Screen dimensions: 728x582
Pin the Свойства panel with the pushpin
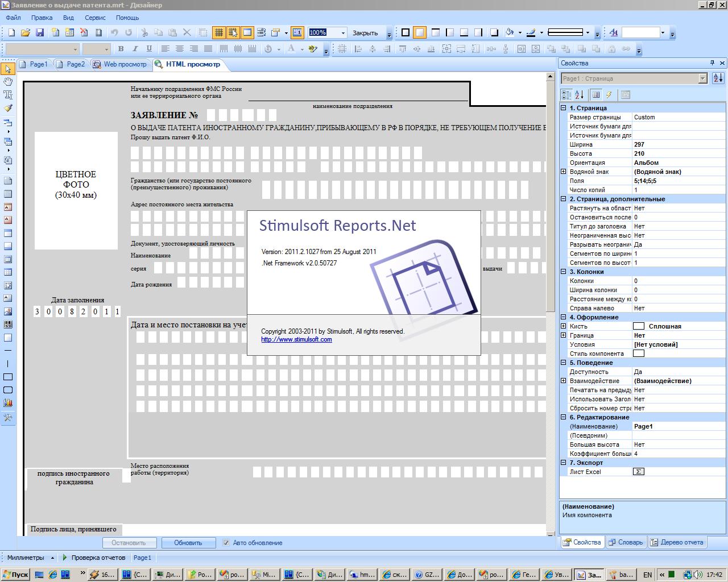[x=712, y=63]
